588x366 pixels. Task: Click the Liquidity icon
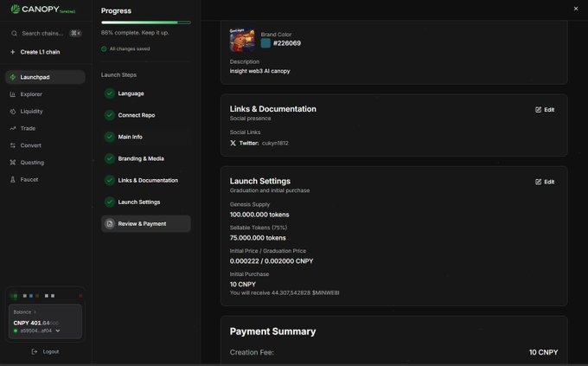click(12, 112)
